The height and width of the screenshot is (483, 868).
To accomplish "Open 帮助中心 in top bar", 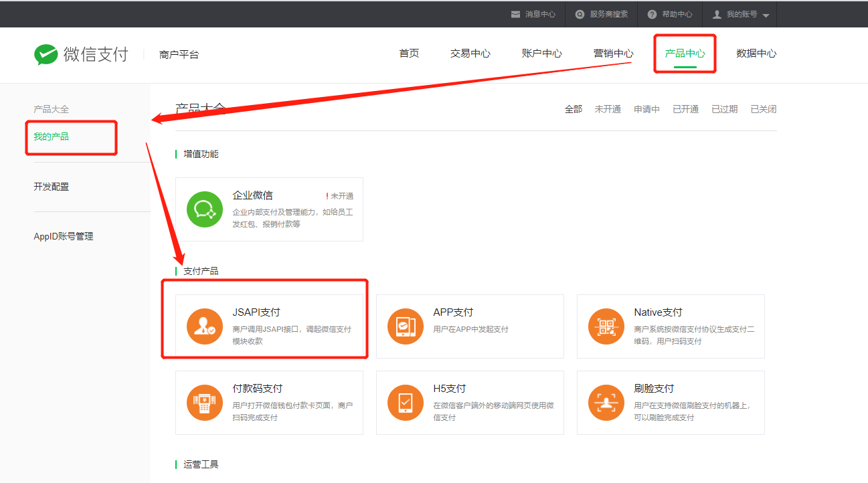I will click(670, 14).
